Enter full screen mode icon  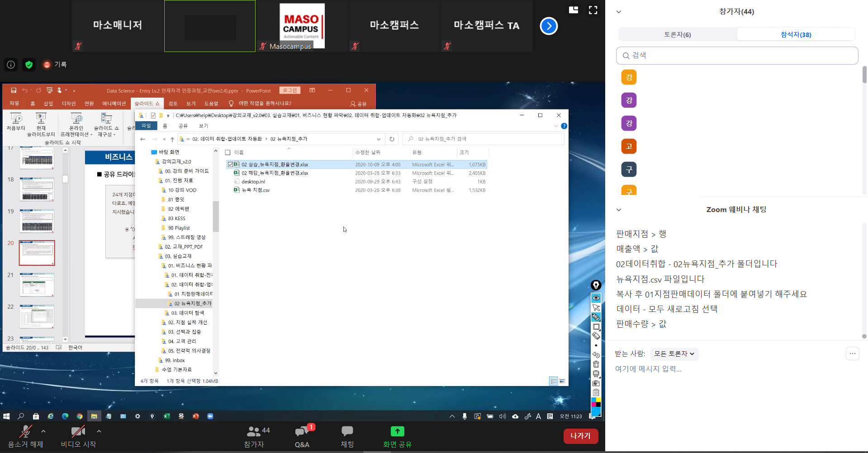coord(593,10)
